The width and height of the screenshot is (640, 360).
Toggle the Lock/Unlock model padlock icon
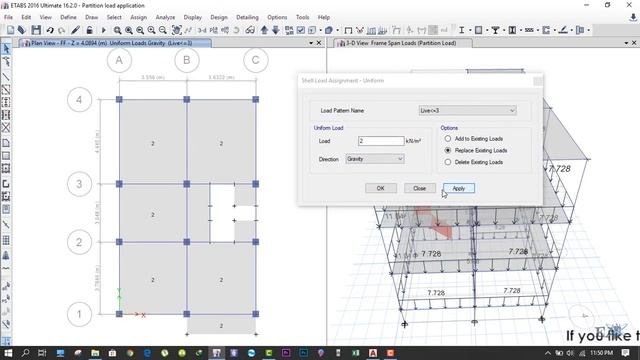[x=89, y=30]
